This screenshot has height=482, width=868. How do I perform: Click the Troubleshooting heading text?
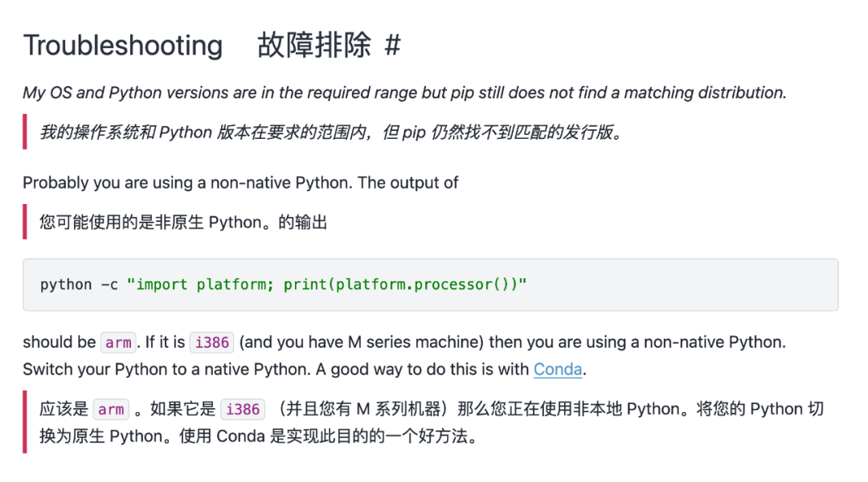tap(123, 46)
